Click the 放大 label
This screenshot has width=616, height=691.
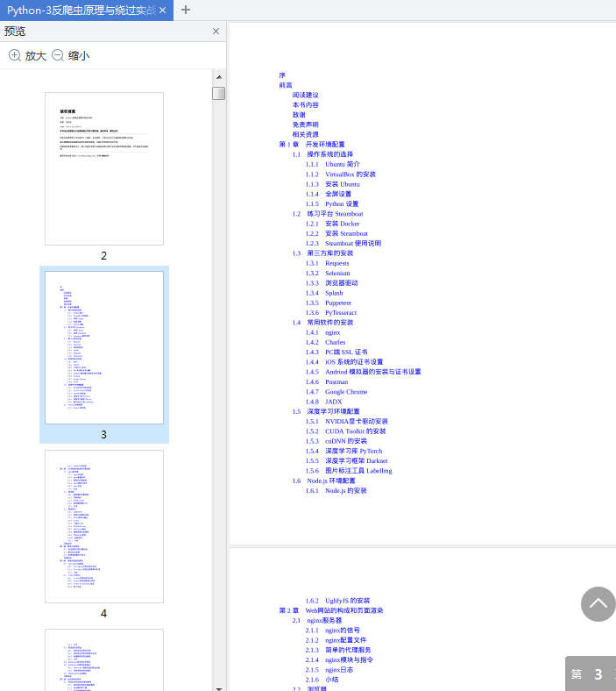click(x=36, y=56)
